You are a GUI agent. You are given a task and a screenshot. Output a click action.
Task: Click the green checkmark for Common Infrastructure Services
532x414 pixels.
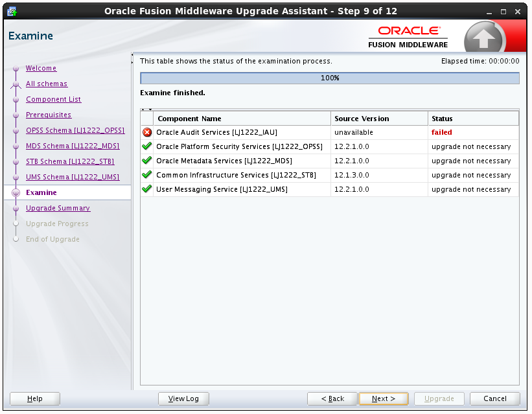click(147, 175)
